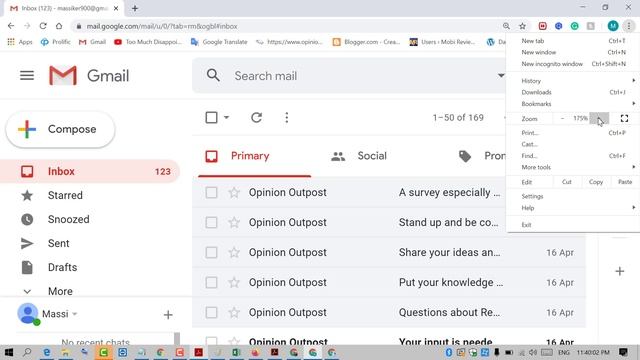This screenshot has height=360, width=640.
Task: Show search options dropdown arrow in search bar
Action: (x=501, y=76)
